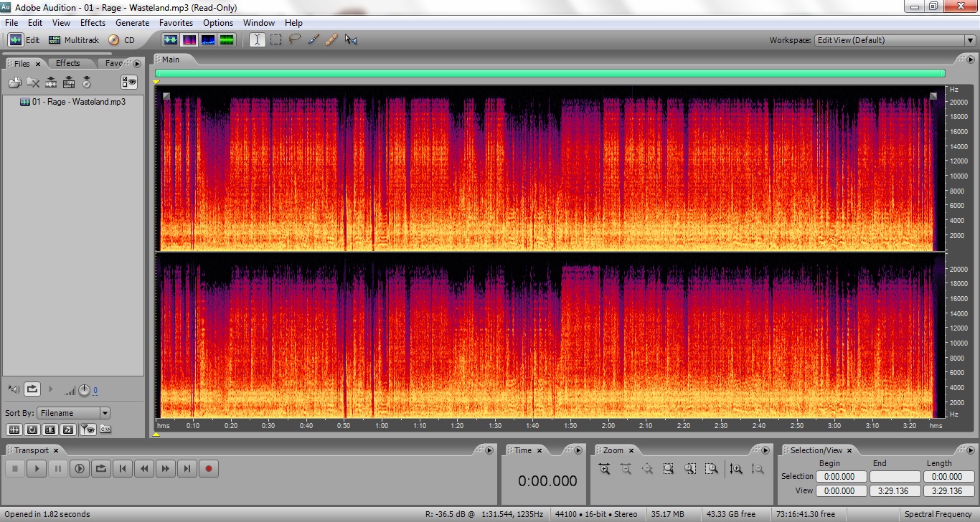
Task: Adjust the preview volume knob
Action: pos(84,390)
